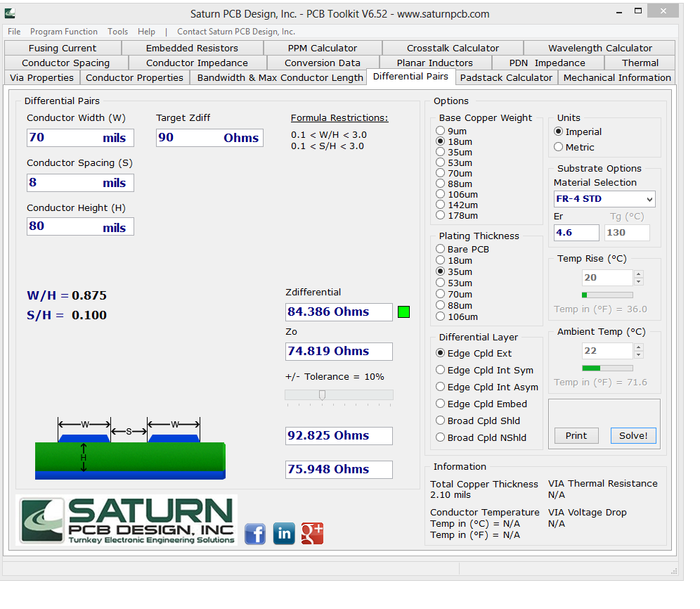This screenshot has height=609, width=700.
Task: Open the LinkedIn icon link
Action: coord(284,534)
